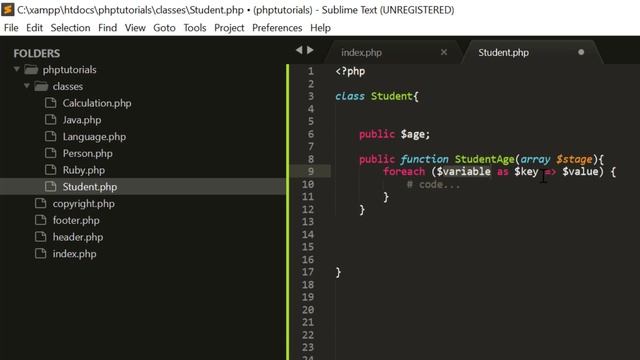Open the Selection menu
Viewport: 640px width, 360px height.
tap(70, 28)
